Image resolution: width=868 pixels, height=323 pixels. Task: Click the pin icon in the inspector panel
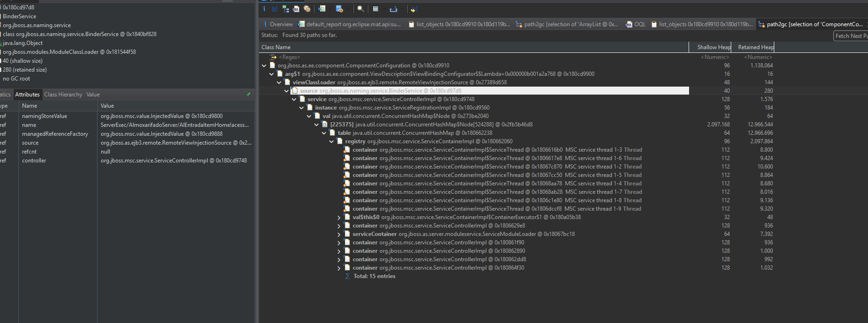[248, 94]
